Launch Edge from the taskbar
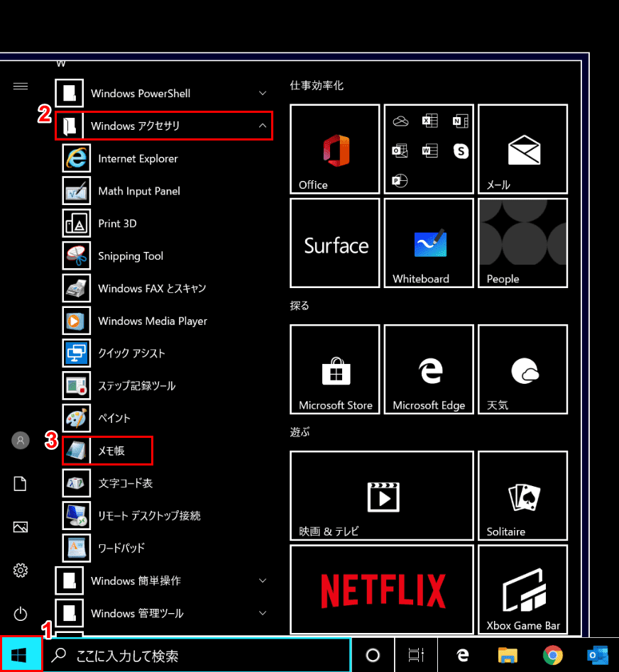This screenshot has height=672, width=619. click(x=462, y=655)
